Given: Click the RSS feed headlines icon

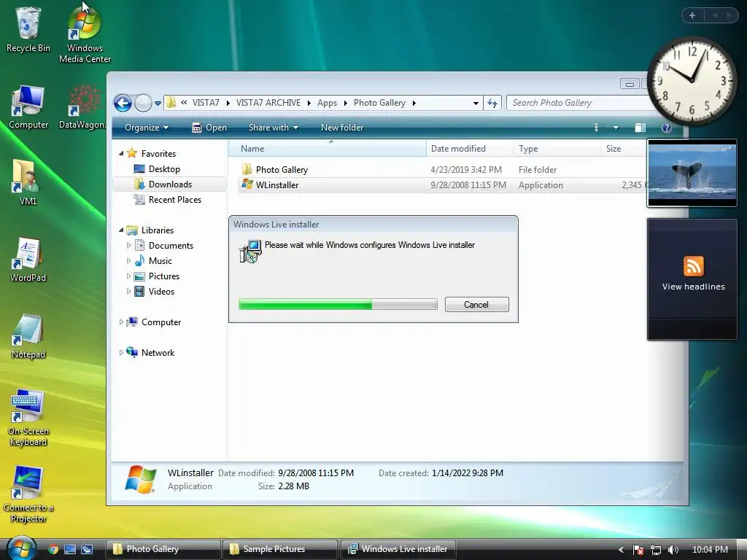Looking at the screenshot, I should click(693, 266).
